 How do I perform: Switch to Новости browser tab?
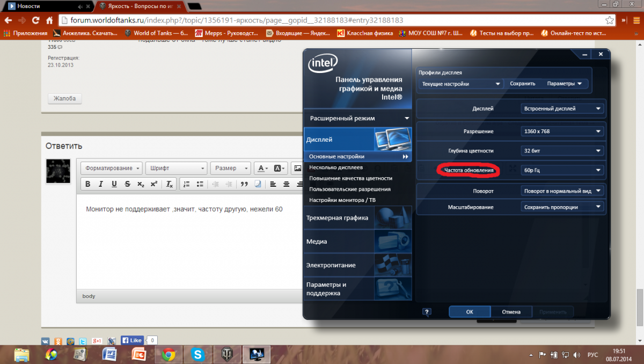pyautogui.click(x=47, y=6)
